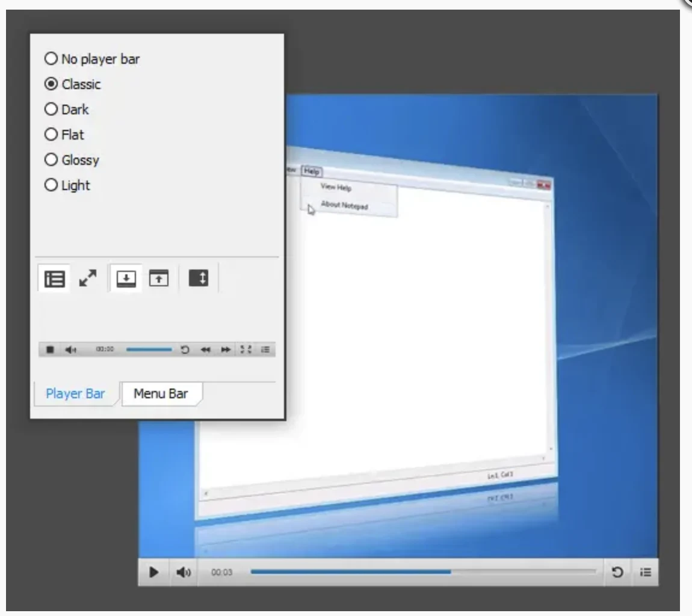Image resolution: width=692 pixels, height=616 pixels.
Task: Click the main player progress bar
Action: (x=423, y=572)
